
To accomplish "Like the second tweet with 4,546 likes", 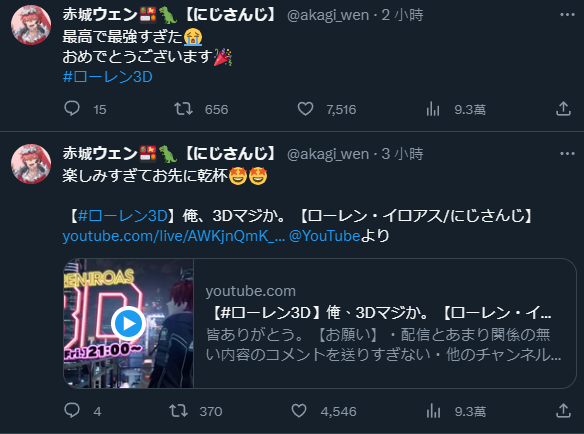I will tap(299, 411).
